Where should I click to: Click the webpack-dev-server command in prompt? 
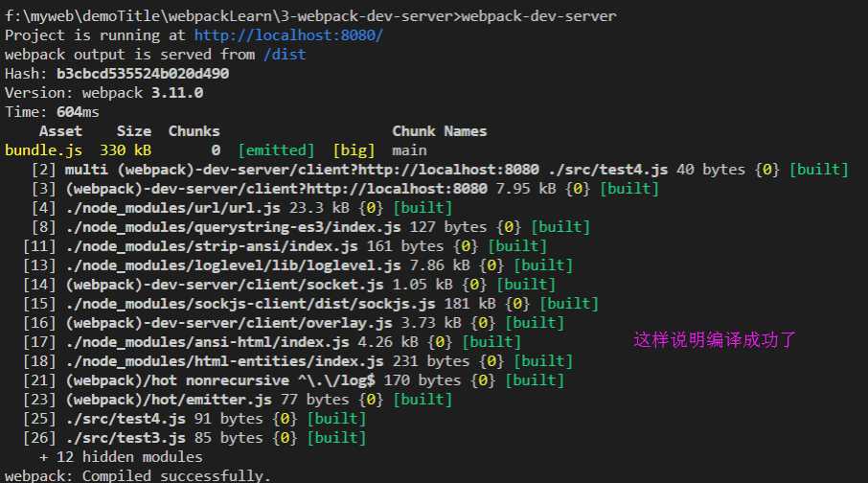click(538, 16)
